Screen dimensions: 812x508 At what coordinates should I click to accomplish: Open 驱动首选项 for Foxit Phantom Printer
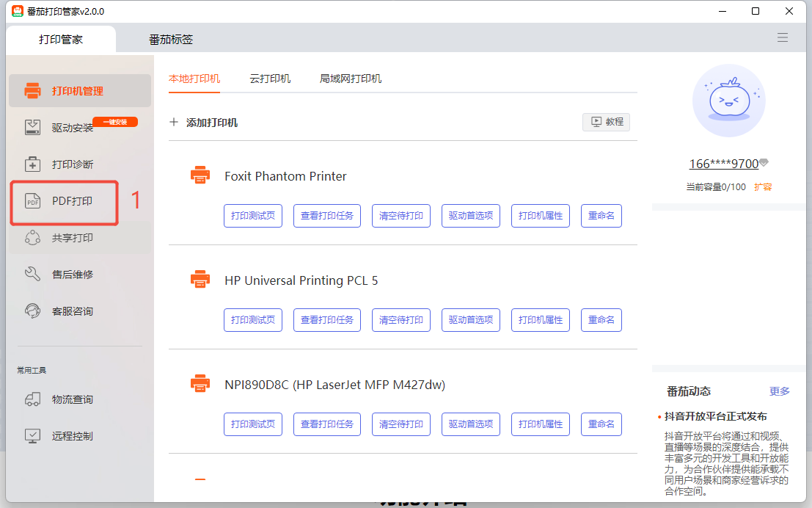(471, 216)
